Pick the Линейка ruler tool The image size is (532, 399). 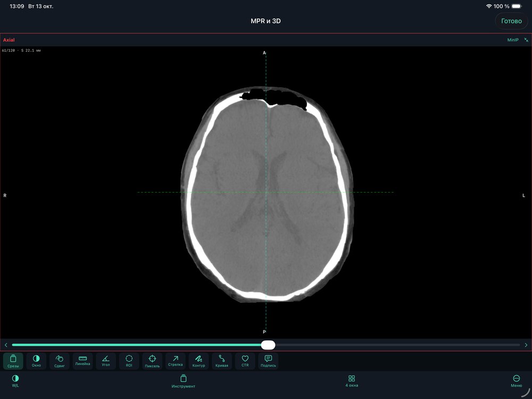click(x=82, y=361)
